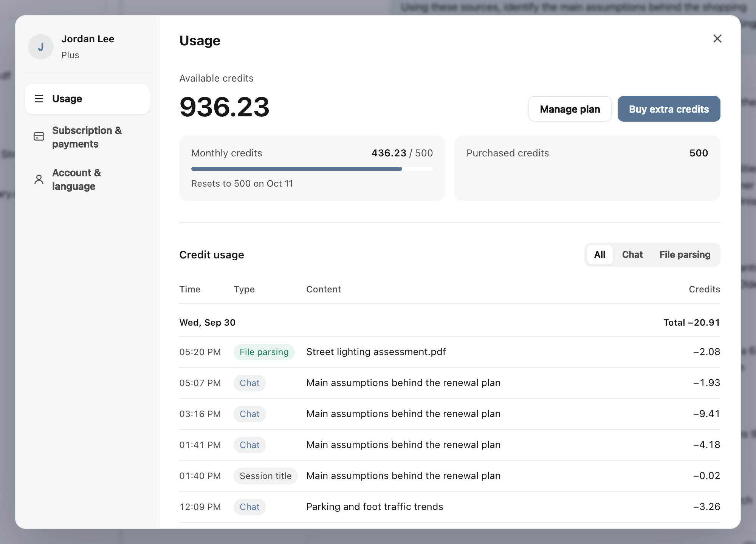
Task: Open Account & language section
Action: (x=87, y=179)
